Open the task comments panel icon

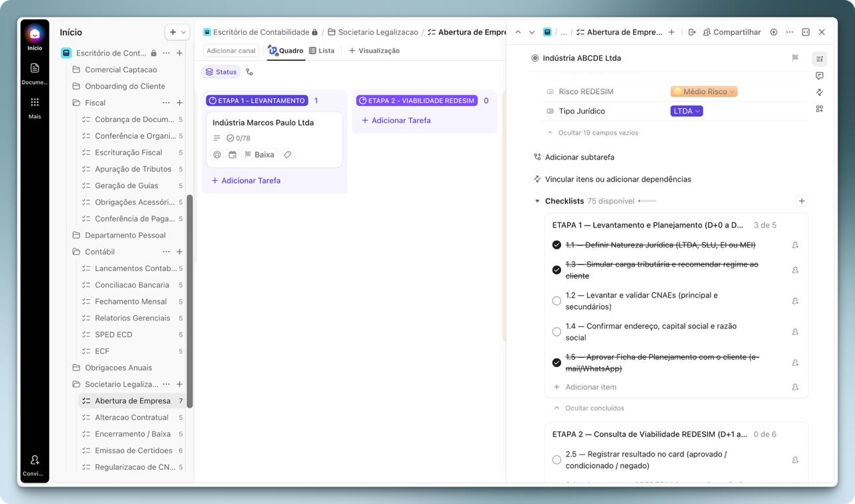pos(820,75)
